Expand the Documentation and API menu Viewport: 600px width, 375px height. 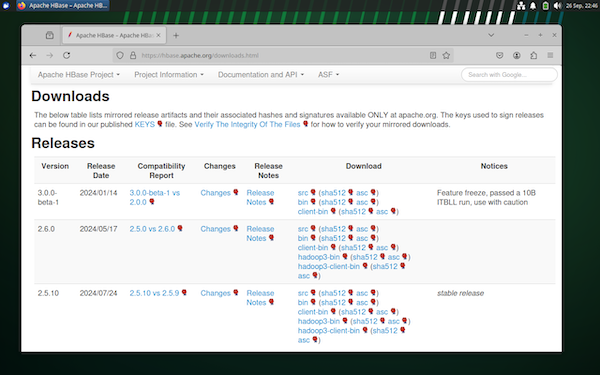pyautogui.click(x=261, y=75)
